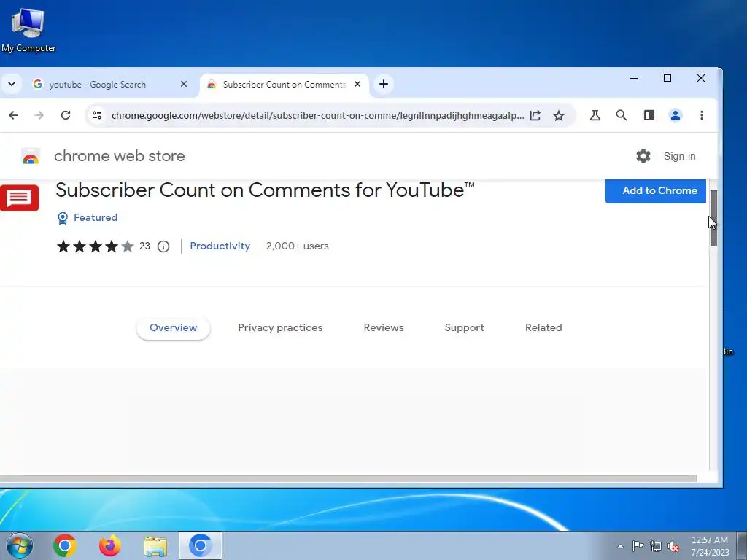Close the youtube - Google Search tab
Image resolution: width=747 pixels, height=560 pixels.
tap(183, 85)
